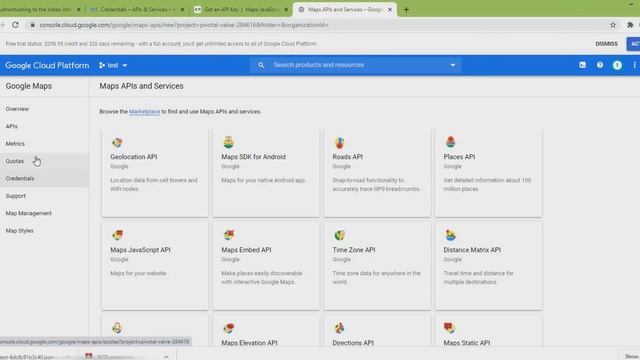The image size is (640, 360).
Task: Bookmark this page with the star icon
Action: (x=613, y=25)
